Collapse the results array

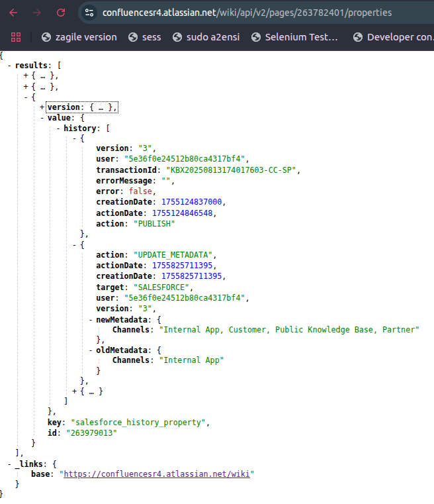tap(9, 66)
